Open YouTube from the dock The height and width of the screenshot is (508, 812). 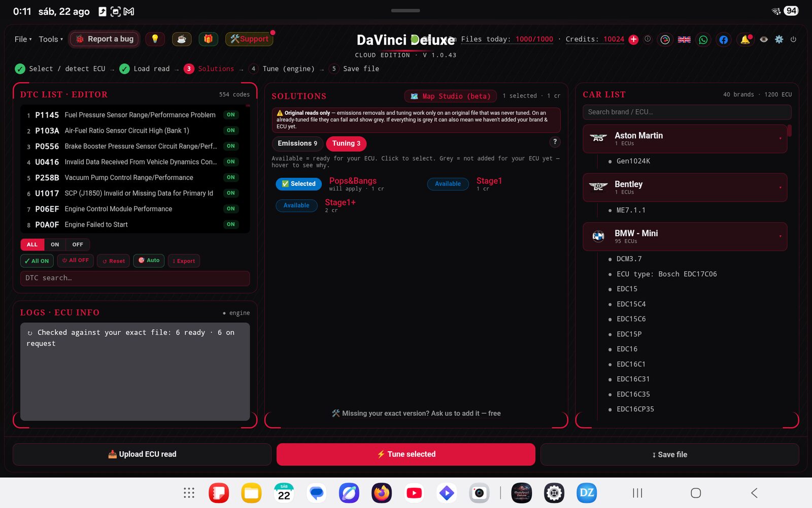click(414, 493)
